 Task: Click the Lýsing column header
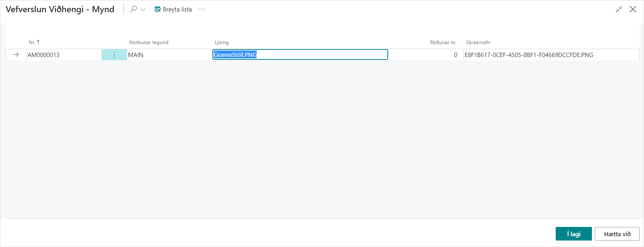pos(221,42)
